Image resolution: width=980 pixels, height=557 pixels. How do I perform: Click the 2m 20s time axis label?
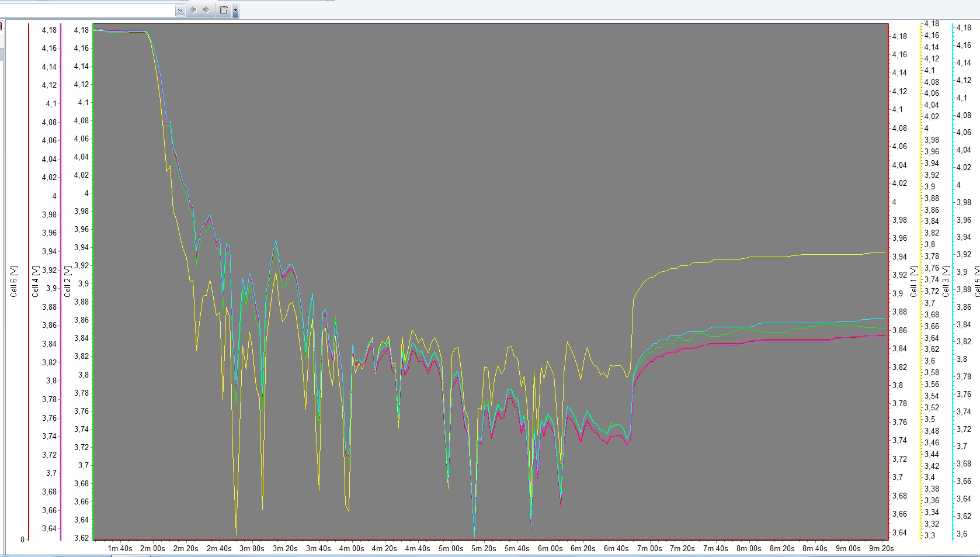pyautogui.click(x=186, y=548)
